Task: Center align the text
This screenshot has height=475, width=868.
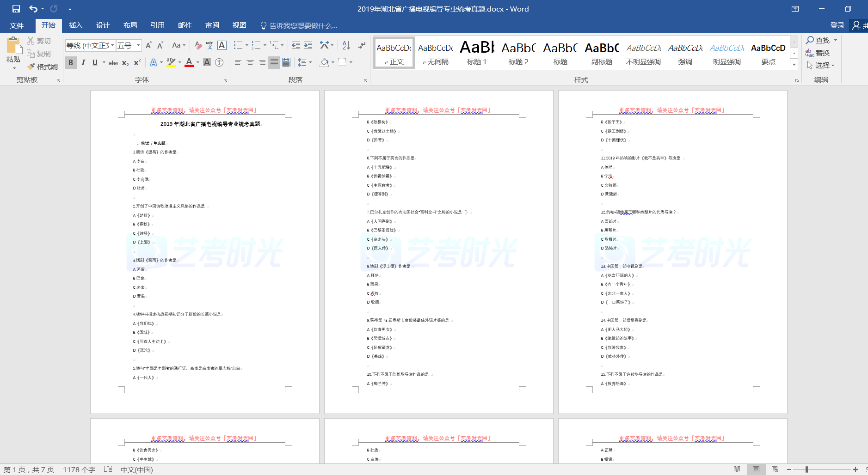Action: (250, 62)
